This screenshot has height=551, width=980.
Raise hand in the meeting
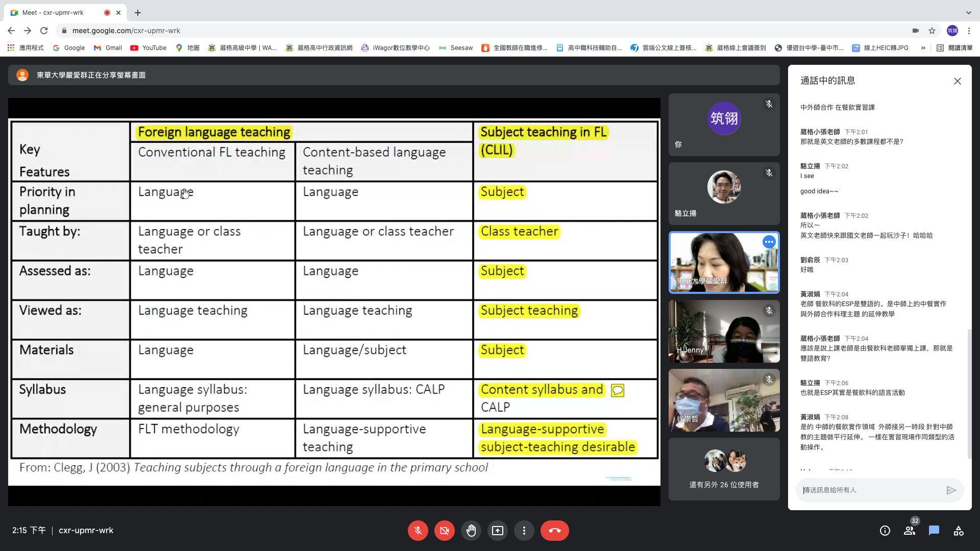[x=471, y=531]
